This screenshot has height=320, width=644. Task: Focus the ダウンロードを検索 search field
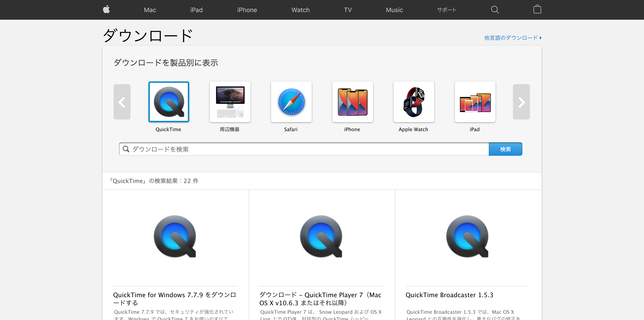(x=304, y=149)
